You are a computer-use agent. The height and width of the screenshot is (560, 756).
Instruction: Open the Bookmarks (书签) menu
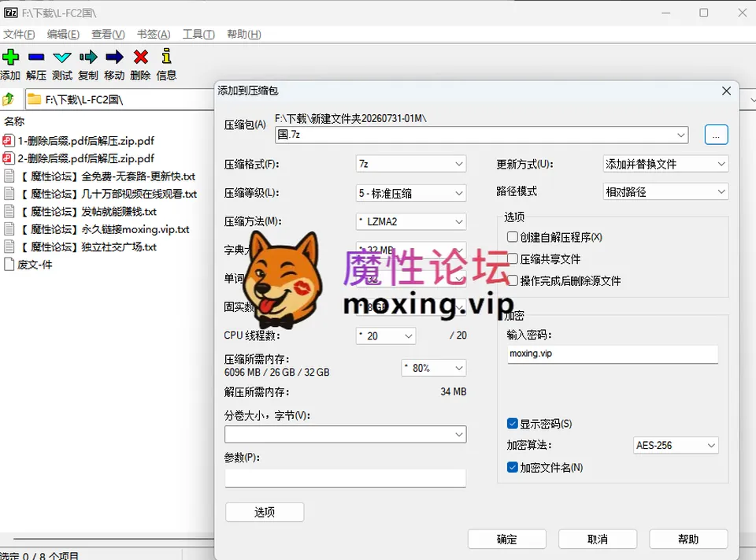coord(154,34)
